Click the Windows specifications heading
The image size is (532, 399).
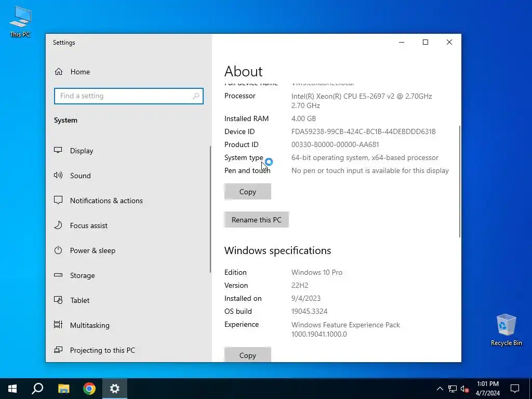(x=277, y=250)
